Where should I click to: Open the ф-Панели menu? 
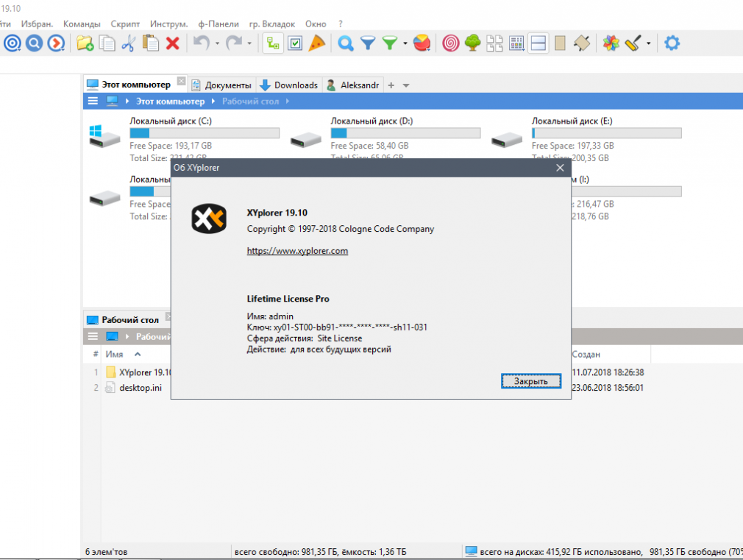(x=218, y=24)
